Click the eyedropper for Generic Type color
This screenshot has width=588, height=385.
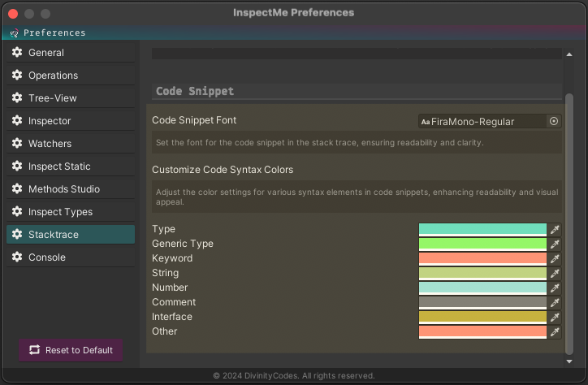pyautogui.click(x=555, y=244)
